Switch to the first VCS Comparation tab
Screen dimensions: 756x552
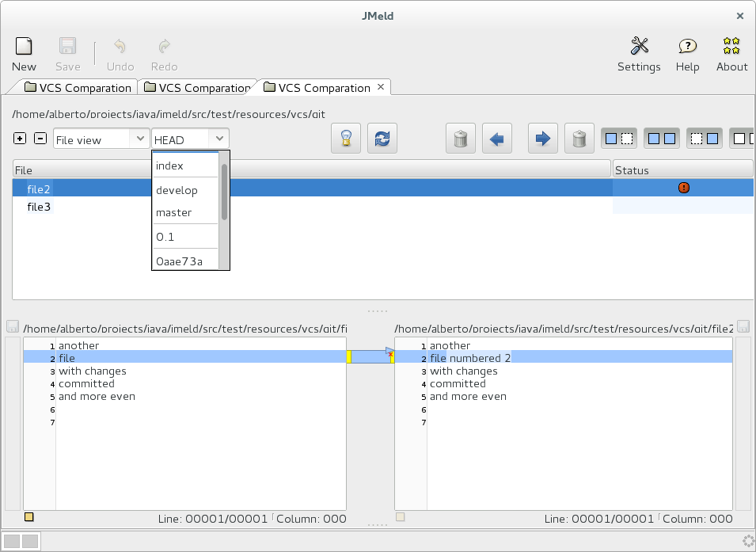78,88
